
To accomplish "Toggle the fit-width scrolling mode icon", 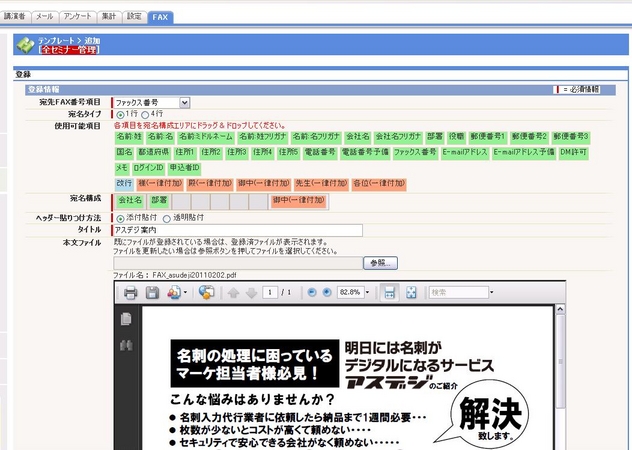I will tap(389, 292).
